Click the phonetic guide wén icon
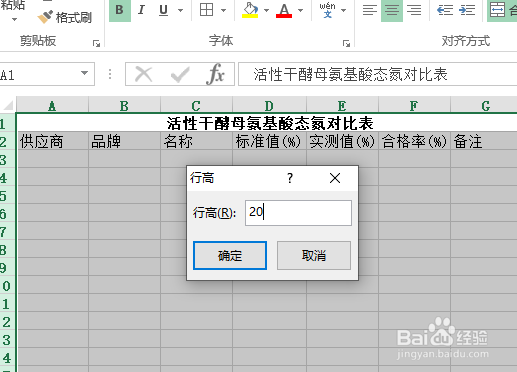The height and width of the screenshot is (372, 517). click(327, 10)
